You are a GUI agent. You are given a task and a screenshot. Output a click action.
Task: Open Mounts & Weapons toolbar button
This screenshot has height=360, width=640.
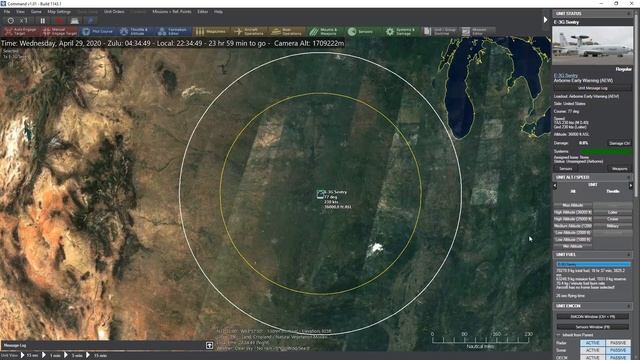[325, 31]
